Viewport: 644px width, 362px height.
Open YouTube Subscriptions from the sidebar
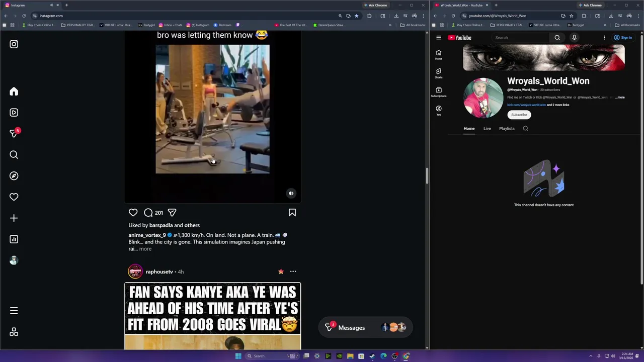click(x=439, y=92)
